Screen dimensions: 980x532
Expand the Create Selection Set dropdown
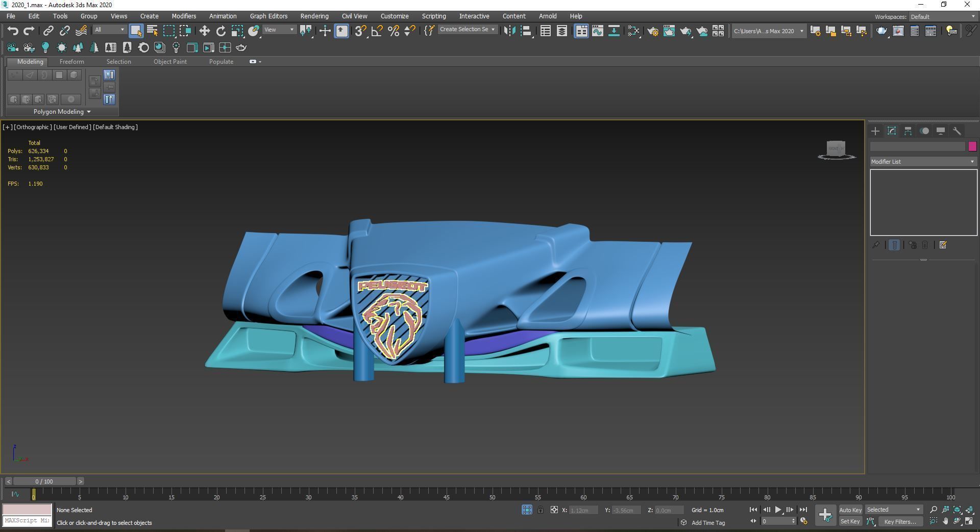[x=468, y=30]
